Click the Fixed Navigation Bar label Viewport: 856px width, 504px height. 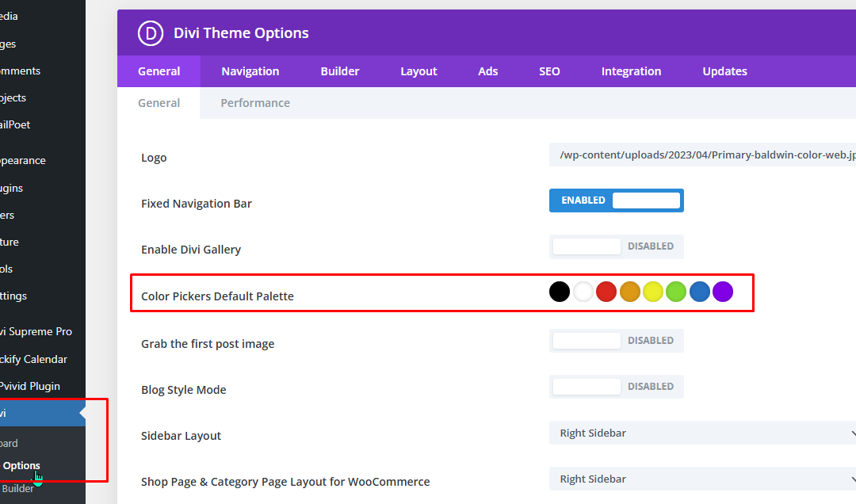coord(197,204)
